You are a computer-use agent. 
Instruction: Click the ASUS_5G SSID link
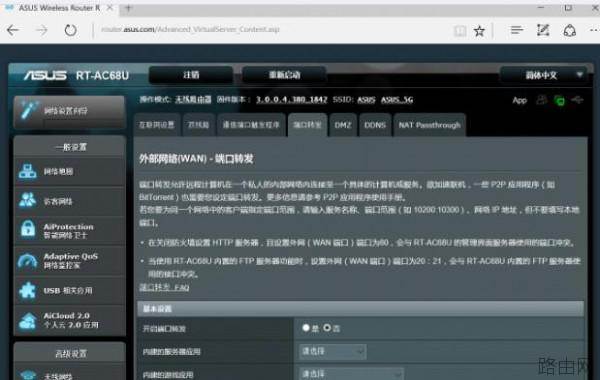[397, 100]
